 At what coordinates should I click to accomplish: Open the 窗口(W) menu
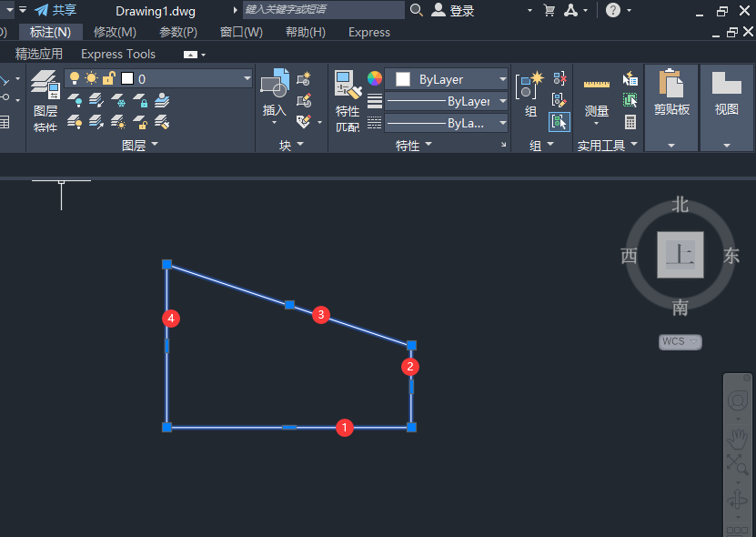(x=241, y=33)
